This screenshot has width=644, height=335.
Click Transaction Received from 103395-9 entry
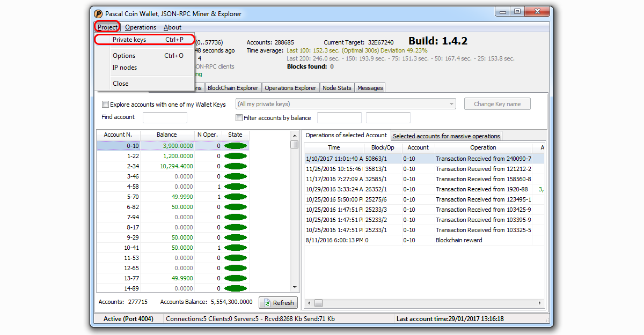[484, 220]
